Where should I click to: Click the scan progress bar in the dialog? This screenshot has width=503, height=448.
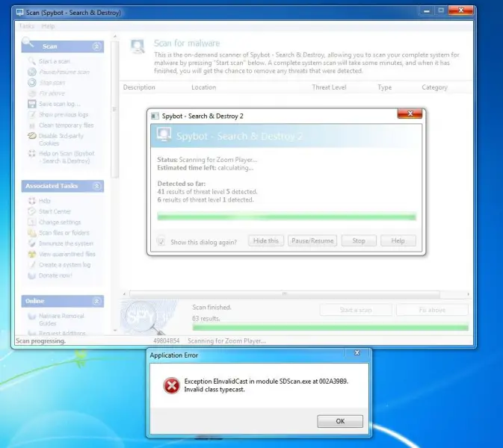(286, 217)
